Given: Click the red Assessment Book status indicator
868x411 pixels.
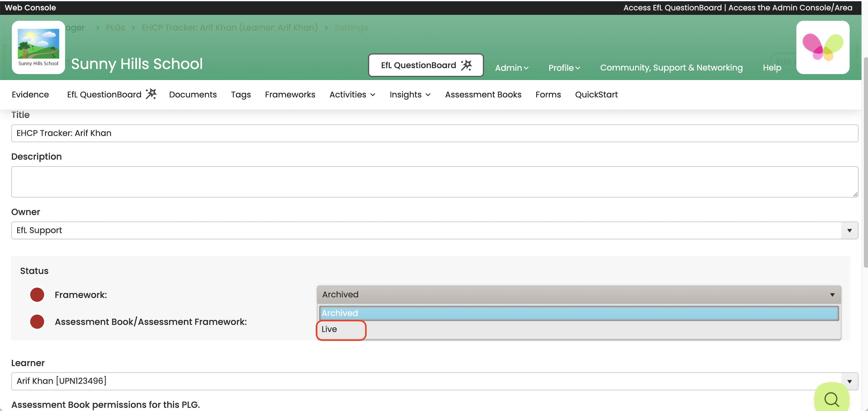Looking at the screenshot, I should (37, 322).
